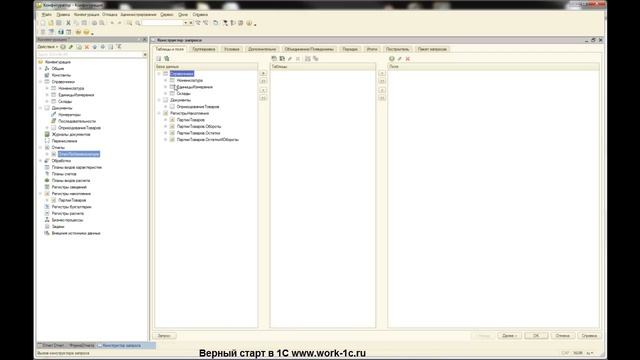Switch to the Объединения/Псевдонимы tab
This screenshot has width=640, height=360.
click(x=309, y=49)
